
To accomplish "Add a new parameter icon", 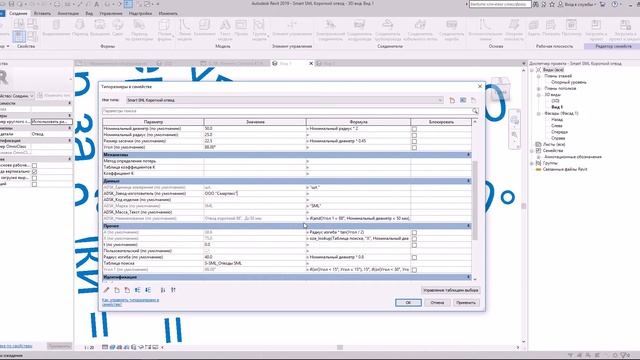I will (117, 290).
